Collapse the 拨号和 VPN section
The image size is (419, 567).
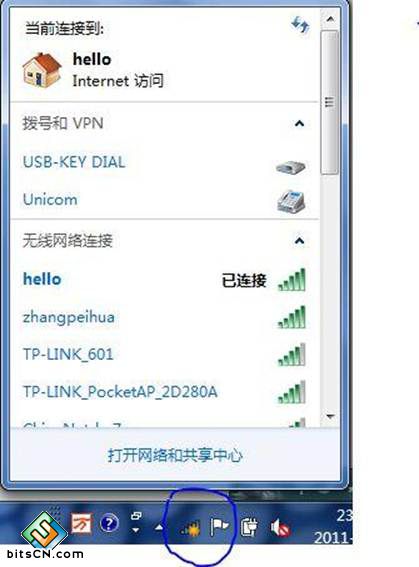click(299, 124)
